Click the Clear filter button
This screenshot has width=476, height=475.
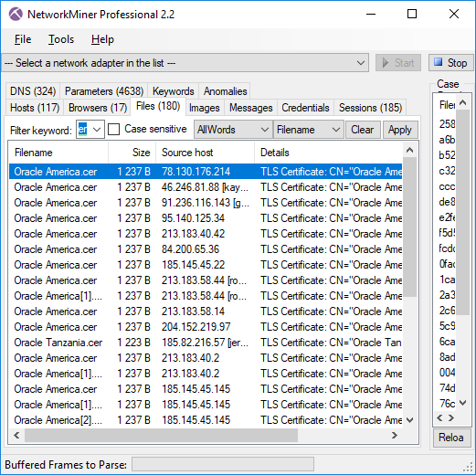363,130
